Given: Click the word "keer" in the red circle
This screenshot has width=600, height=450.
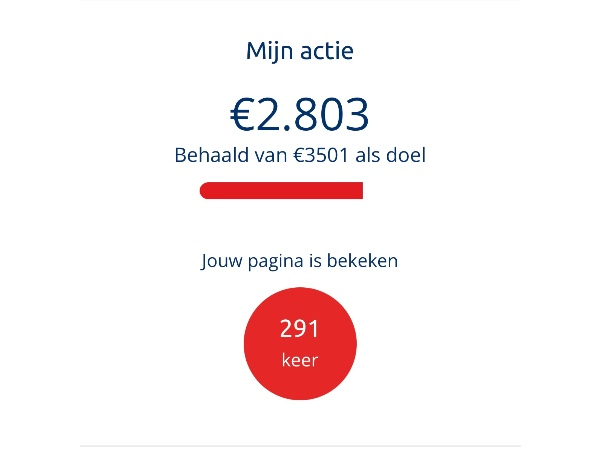Looking at the screenshot, I should (300, 360).
